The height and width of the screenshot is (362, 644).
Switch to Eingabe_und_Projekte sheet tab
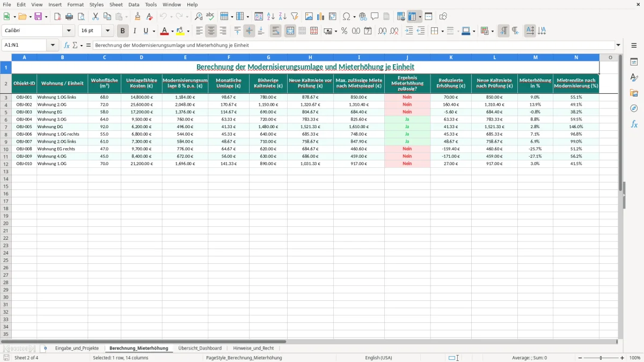77,348
